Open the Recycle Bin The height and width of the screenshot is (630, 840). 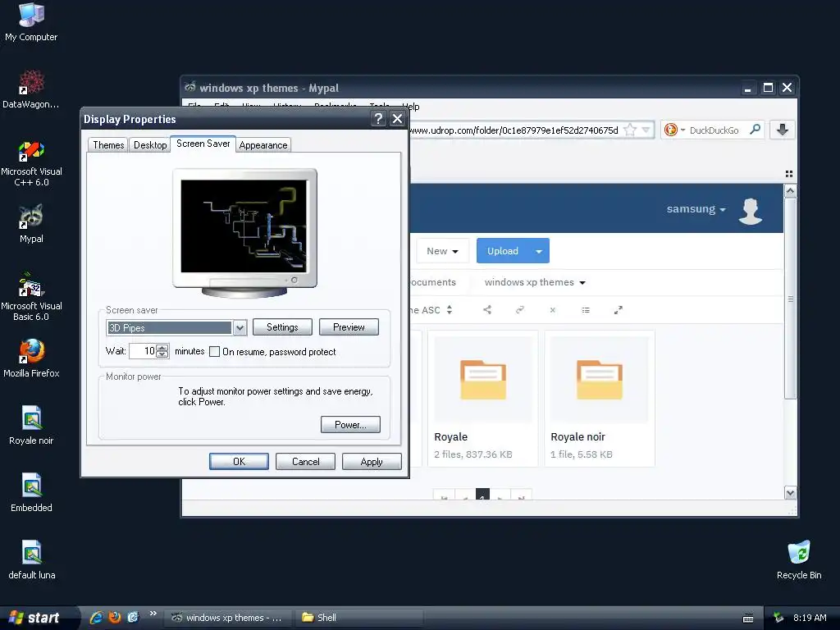click(x=799, y=559)
